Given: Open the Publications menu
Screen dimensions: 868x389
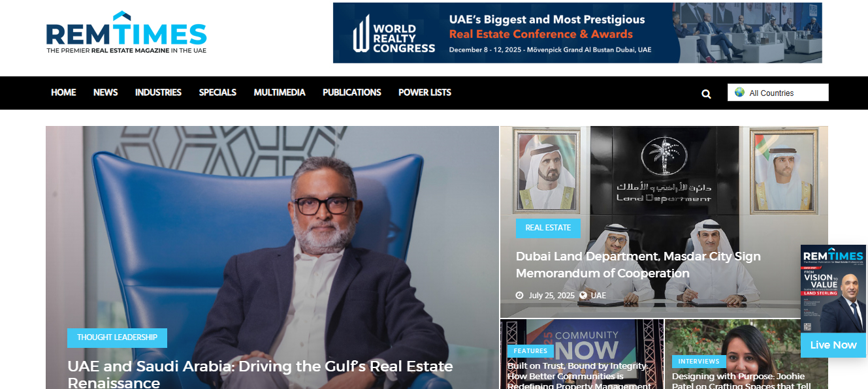Looking at the screenshot, I should coord(351,93).
